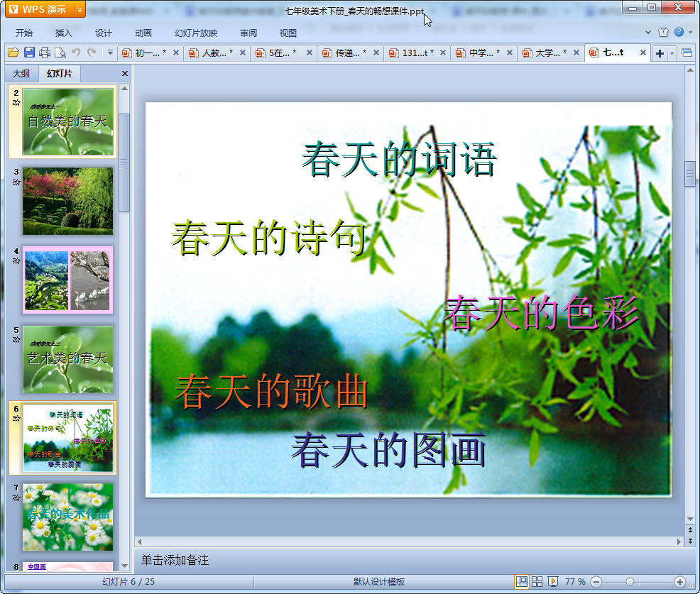Redo the last action
Viewport: 700px width, 594px height.
(92, 53)
